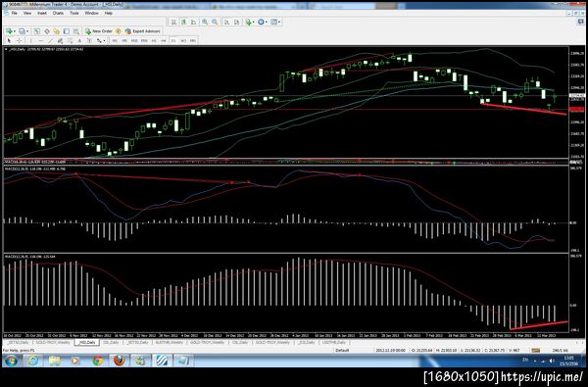Open the File menu

[x=15, y=13]
